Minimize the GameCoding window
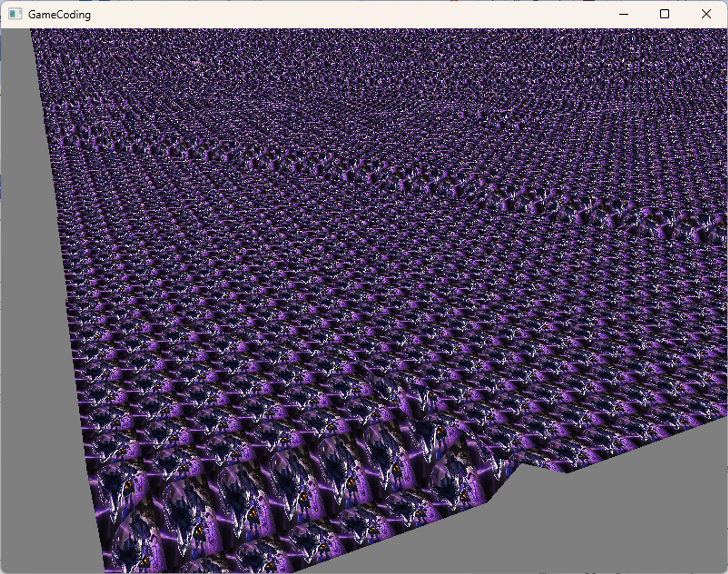 click(x=624, y=14)
